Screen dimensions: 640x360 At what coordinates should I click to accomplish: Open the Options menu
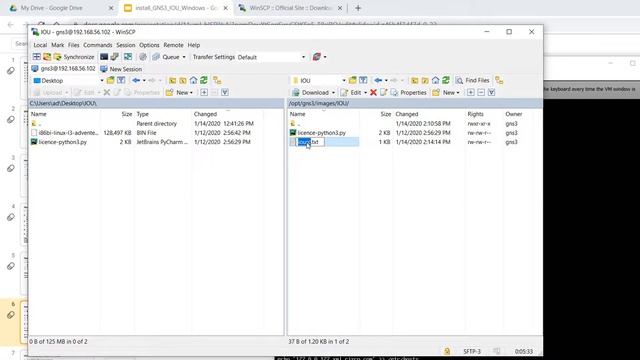click(x=149, y=45)
